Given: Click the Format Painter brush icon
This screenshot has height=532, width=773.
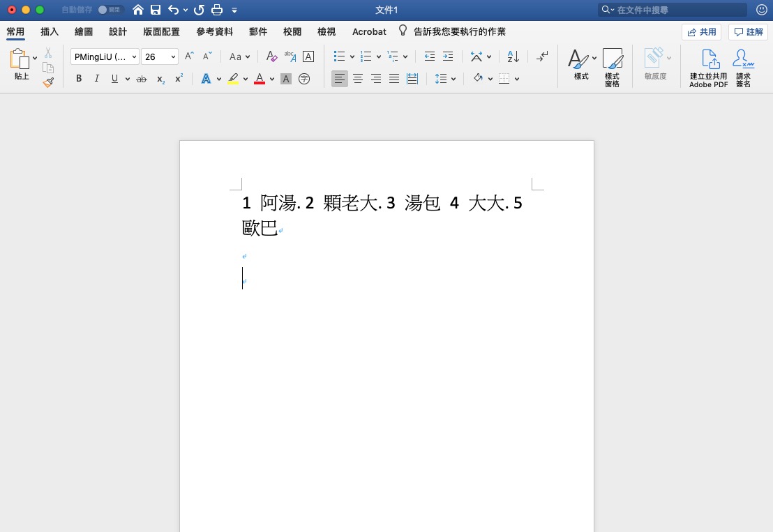Looking at the screenshot, I should tap(48, 82).
